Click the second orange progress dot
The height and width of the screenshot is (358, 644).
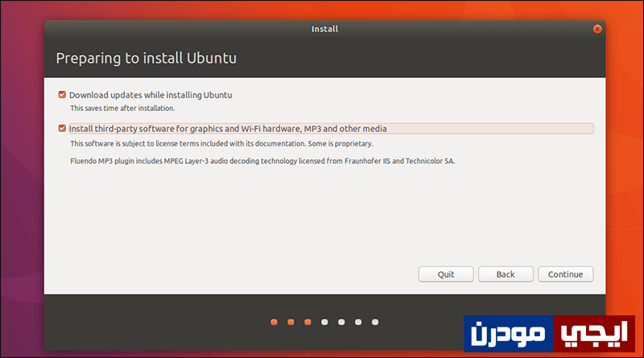click(291, 323)
